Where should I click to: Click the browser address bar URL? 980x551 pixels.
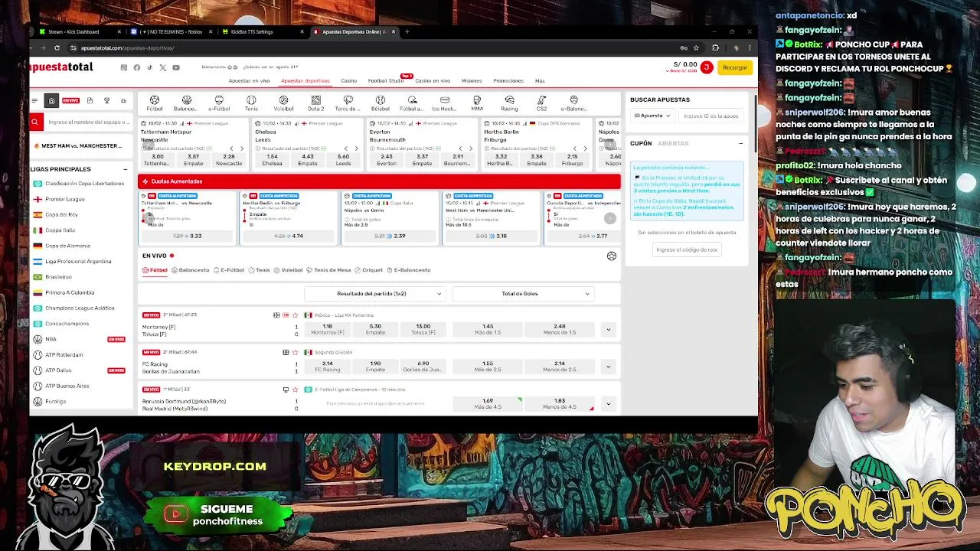(x=128, y=47)
